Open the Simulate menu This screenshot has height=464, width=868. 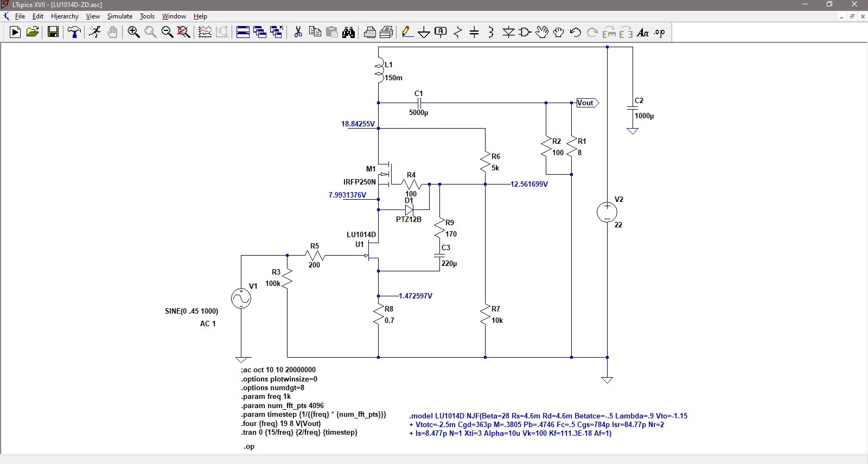tap(120, 16)
